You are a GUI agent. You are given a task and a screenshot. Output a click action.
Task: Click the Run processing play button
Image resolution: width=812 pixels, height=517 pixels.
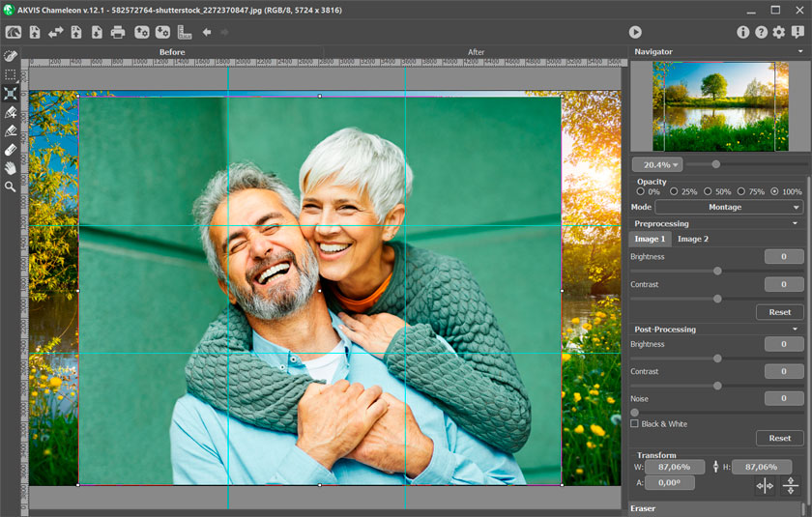click(635, 32)
